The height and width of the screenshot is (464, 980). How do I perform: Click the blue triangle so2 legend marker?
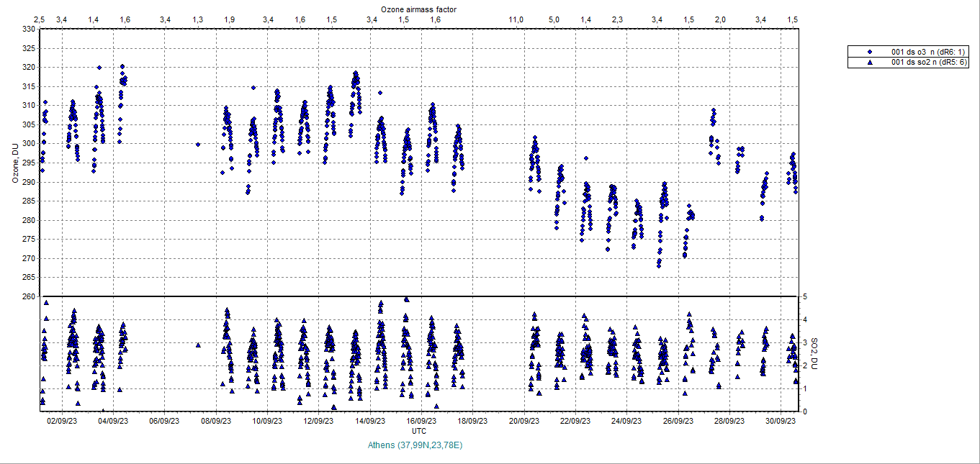(870, 63)
